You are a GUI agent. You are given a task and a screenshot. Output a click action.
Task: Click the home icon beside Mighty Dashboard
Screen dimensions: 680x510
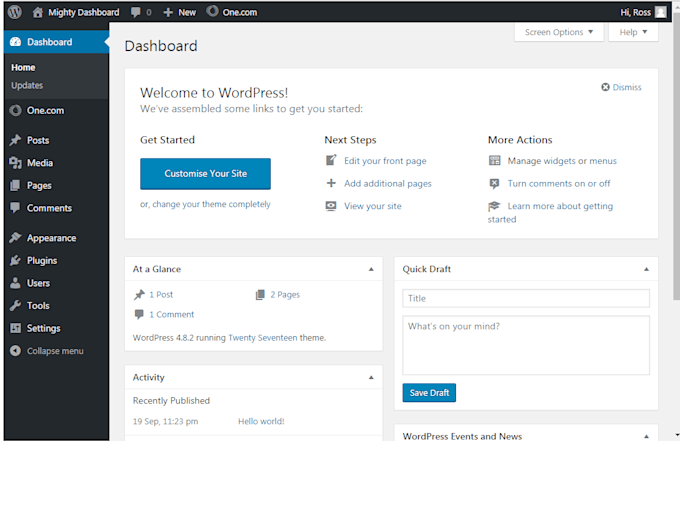tap(38, 12)
